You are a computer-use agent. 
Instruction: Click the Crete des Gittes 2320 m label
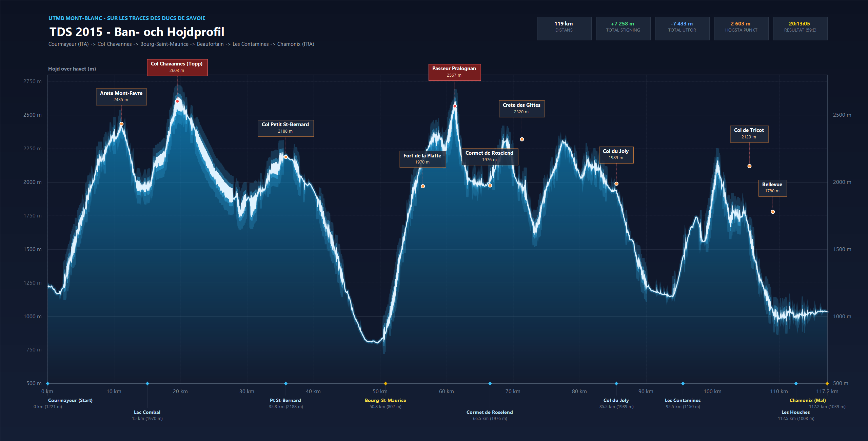[522, 109]
